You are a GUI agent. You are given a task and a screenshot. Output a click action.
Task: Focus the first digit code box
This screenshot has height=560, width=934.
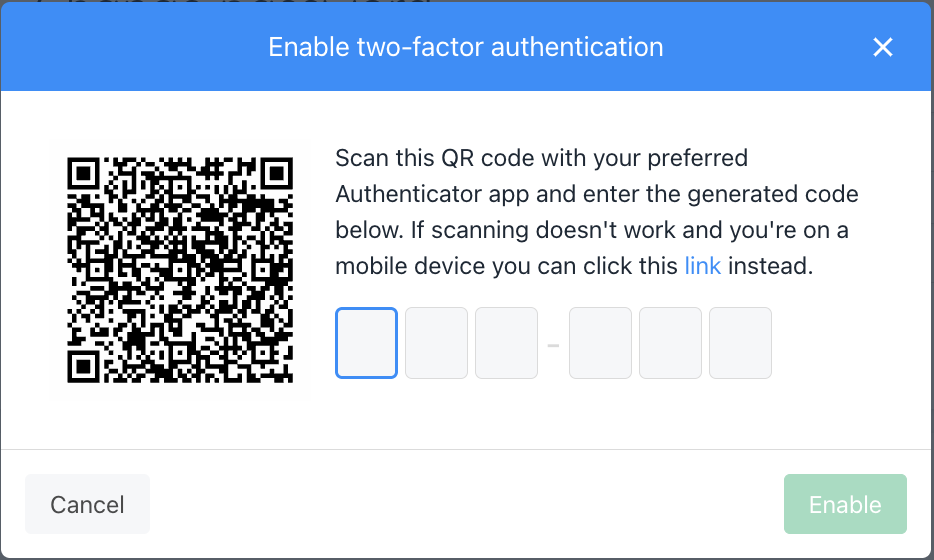tap(366, 343)
